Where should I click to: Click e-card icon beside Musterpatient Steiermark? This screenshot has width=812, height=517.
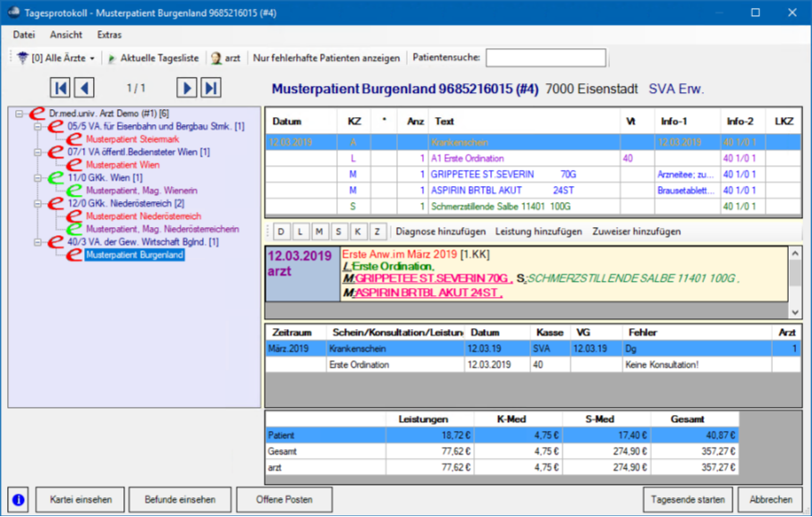[x=74, y=139]
